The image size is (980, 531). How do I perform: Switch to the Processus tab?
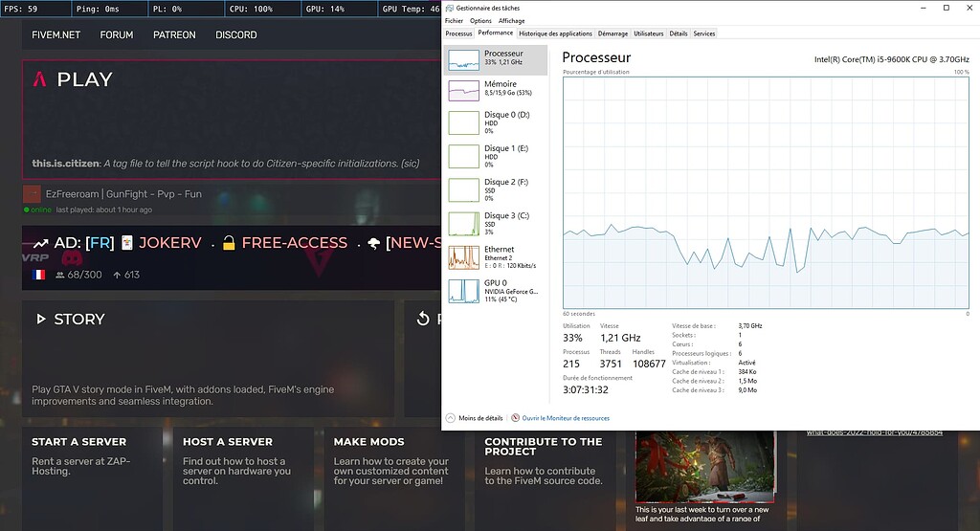458,33
